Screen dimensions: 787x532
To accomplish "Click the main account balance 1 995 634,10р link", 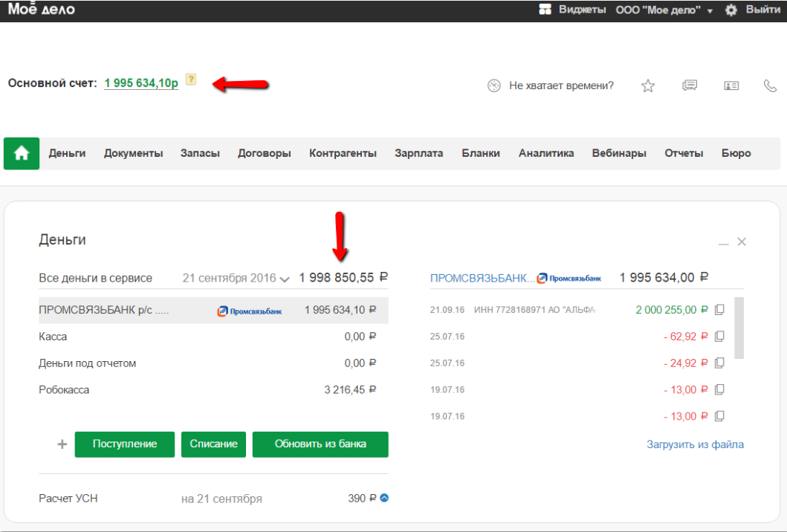I will (x=141, y=83).
